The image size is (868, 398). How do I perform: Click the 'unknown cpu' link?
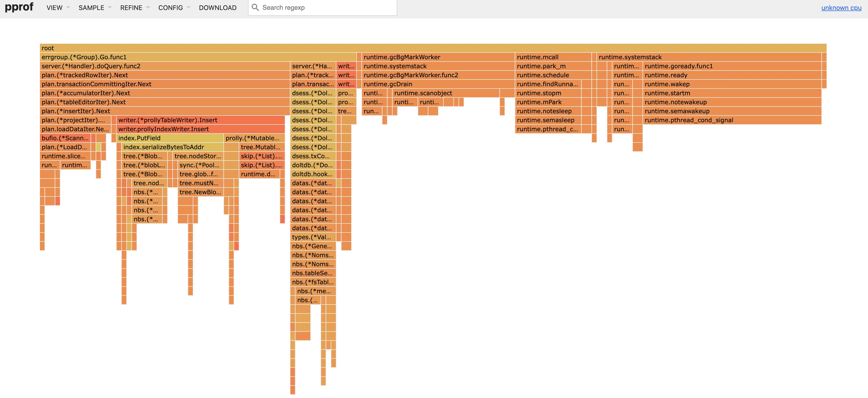point(841,8)
